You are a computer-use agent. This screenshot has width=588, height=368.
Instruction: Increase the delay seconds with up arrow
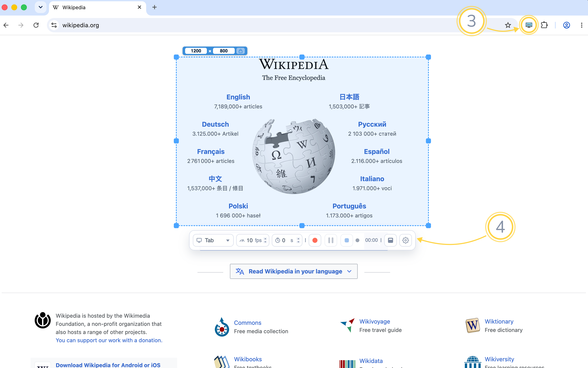pyautogui.click(x=298, y=239)
